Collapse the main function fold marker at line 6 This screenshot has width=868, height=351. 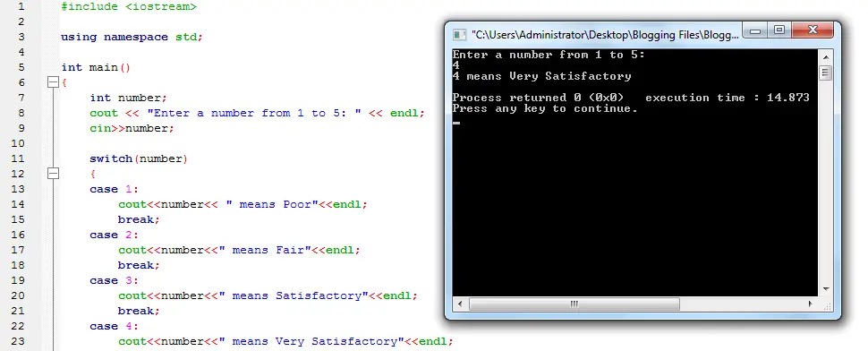[53, 82]
